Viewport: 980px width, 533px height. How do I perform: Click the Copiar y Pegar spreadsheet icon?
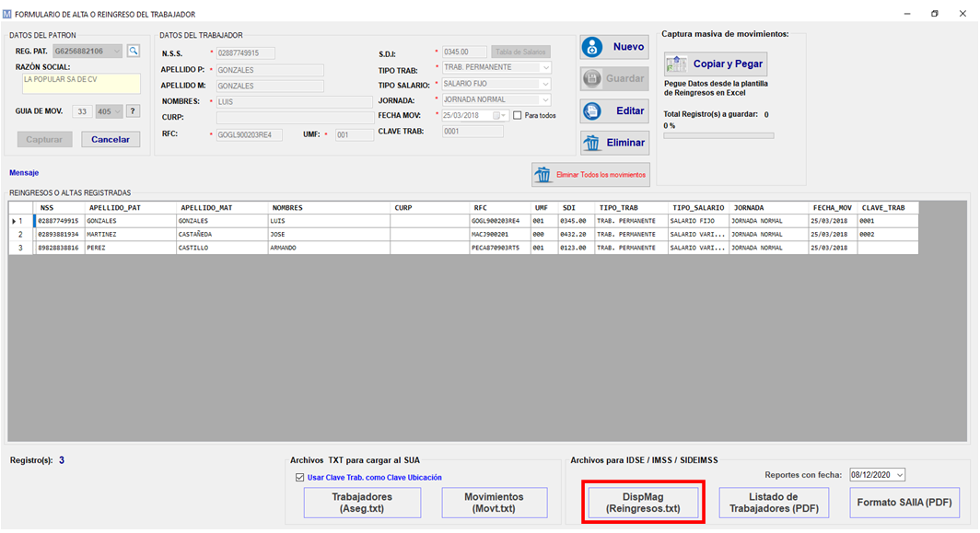[x=676, y=64]
